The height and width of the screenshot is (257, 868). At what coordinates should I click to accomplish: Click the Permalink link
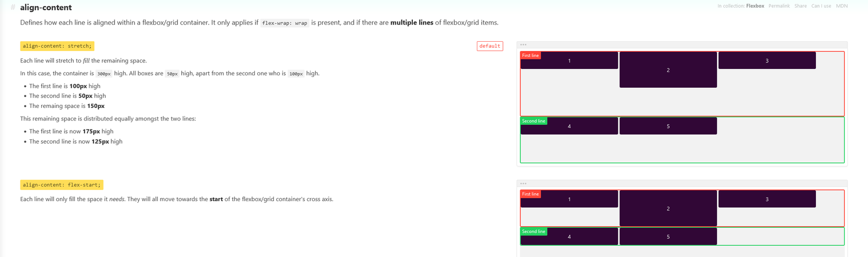[779, 6]
